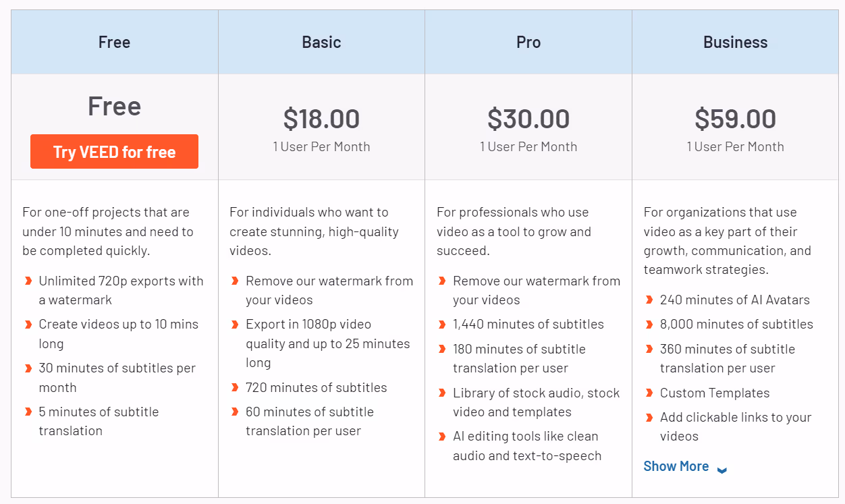Click the bullet arrow beside 5 minutes of subtitle translation
845x504 pixels.
[28, 412]
